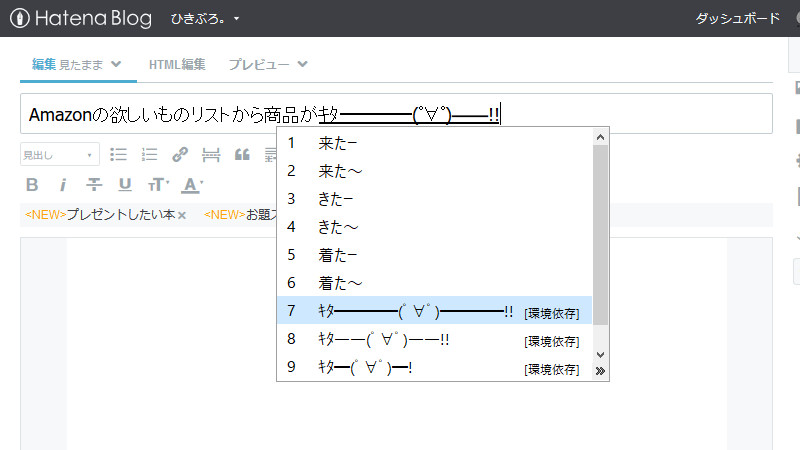
Task: Select the <NEW>プレゼントしたい本 topic
Action: (x=100, y=215)
